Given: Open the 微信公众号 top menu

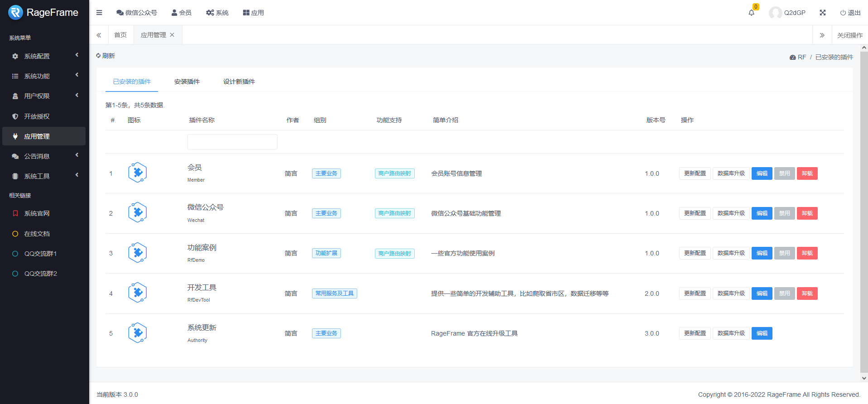Looking at the screenshot, I should pos(137,13).
